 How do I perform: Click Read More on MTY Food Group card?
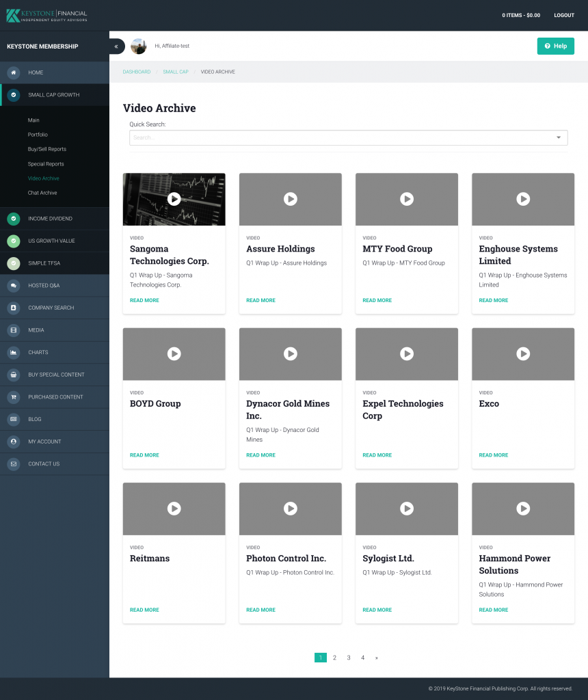tap(377, 301)
